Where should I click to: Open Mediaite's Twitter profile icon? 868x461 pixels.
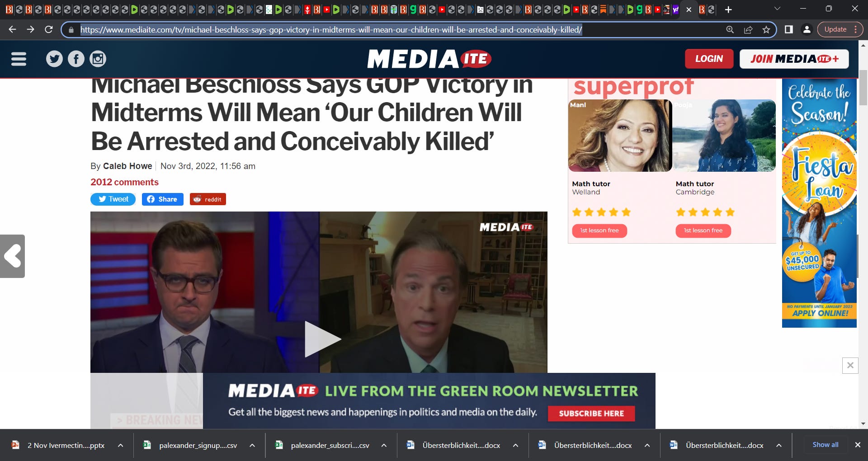tap(54, 59)
